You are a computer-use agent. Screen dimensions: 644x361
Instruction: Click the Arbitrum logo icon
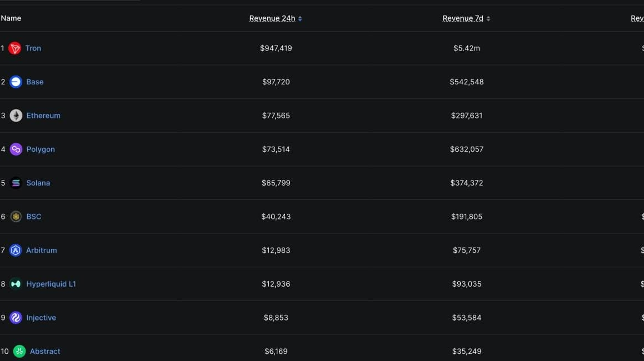16,250
